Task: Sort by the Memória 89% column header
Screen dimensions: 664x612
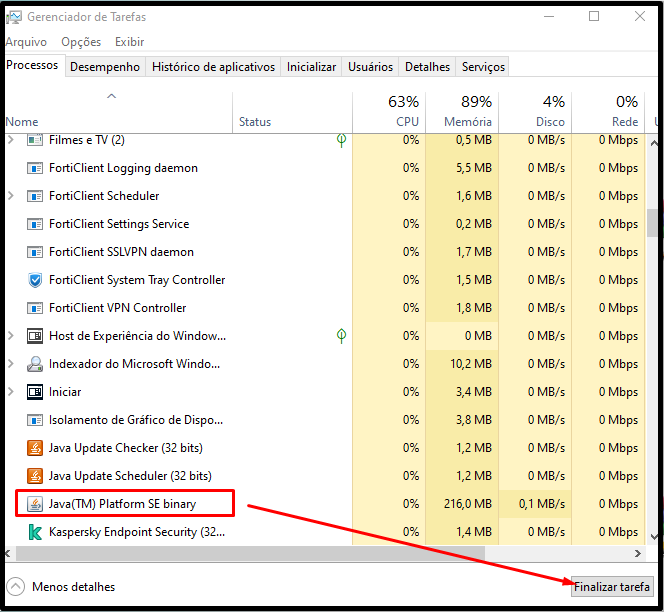Action: 462,112
